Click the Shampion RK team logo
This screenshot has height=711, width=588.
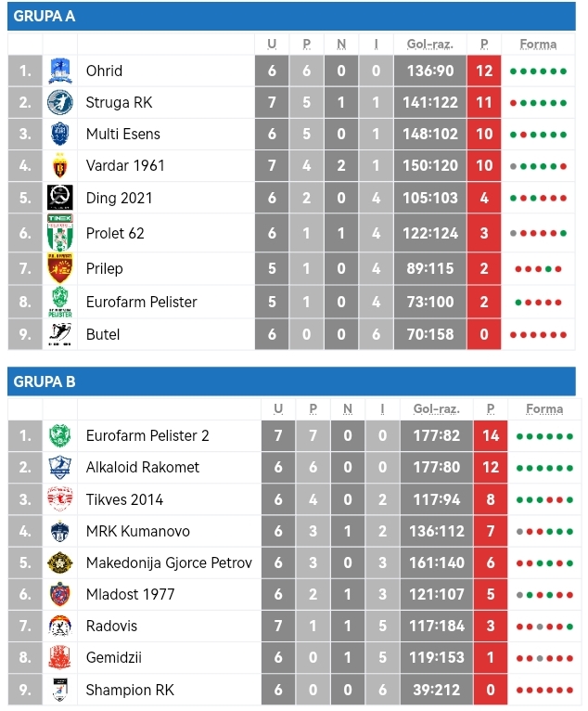(60, 690)
